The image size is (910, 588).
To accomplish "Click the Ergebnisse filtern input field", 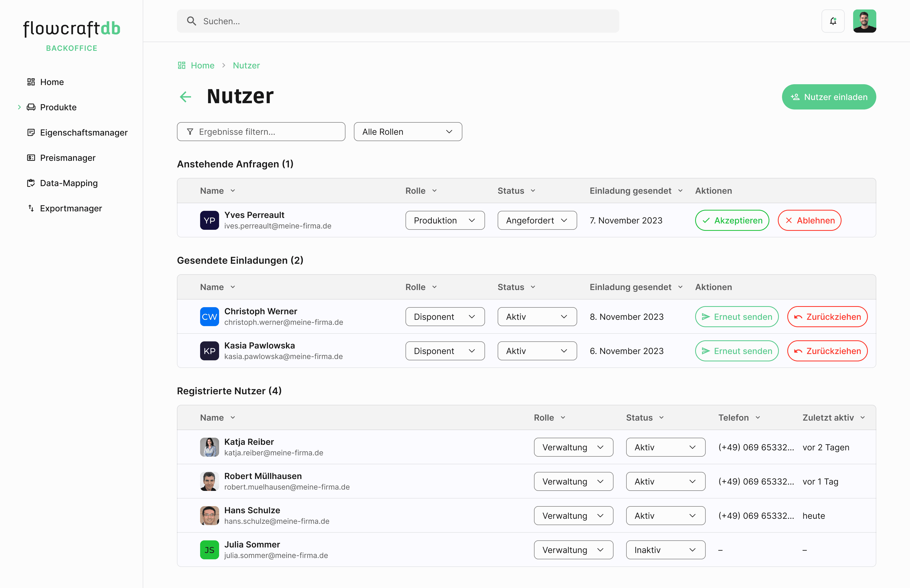I will 267,132.
